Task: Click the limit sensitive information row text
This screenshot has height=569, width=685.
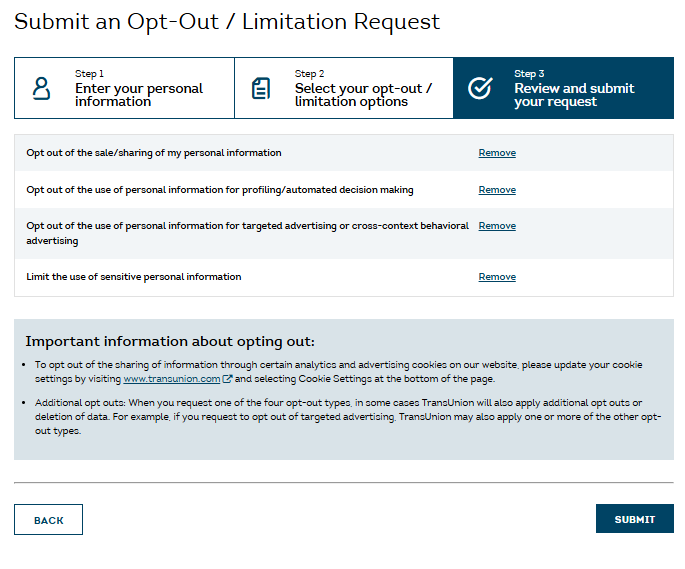Action: [134, 277]
